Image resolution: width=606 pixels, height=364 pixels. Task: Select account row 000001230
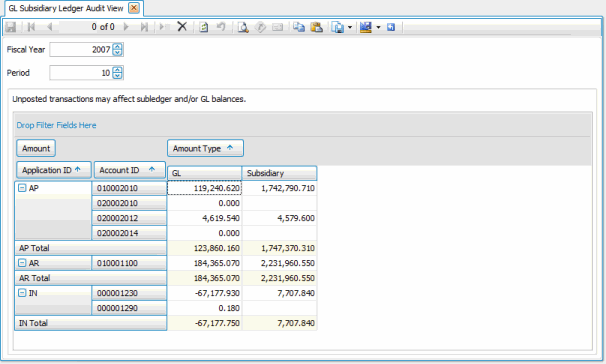129,293
